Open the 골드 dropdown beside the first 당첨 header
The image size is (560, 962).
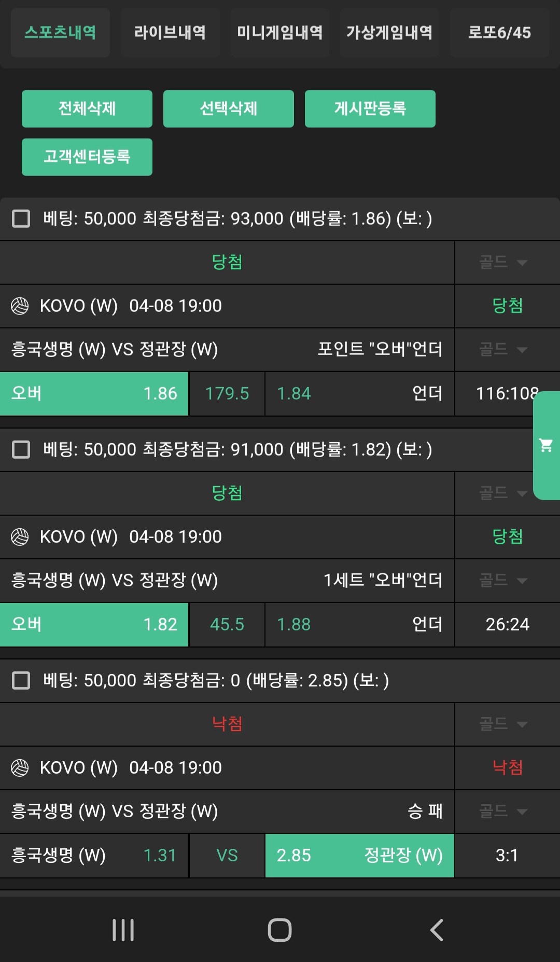coord(503,262)
